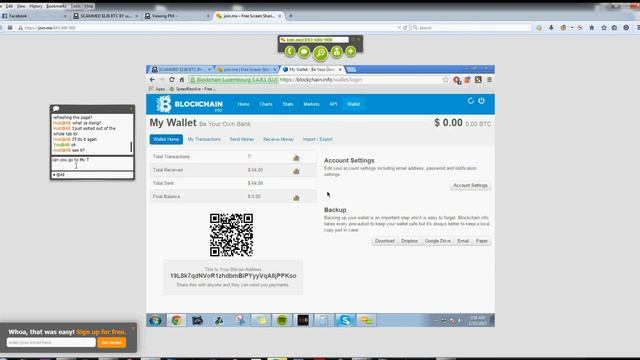Click Firefox home icon in toolbar

[x=592, y=28]
